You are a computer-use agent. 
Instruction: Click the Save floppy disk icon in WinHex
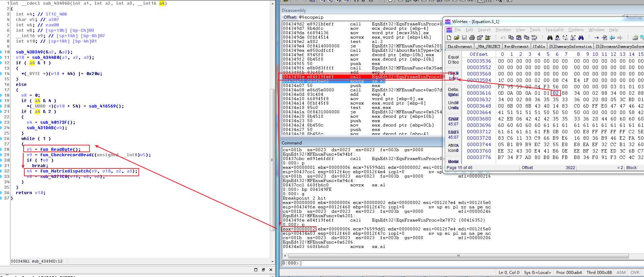(x=464, y=38)
